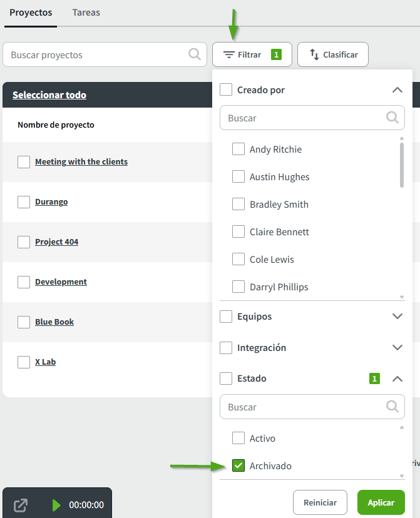This screenshot has height=518, width=420.
Task: Start the timer with the play icon
Action: (57, 505)
